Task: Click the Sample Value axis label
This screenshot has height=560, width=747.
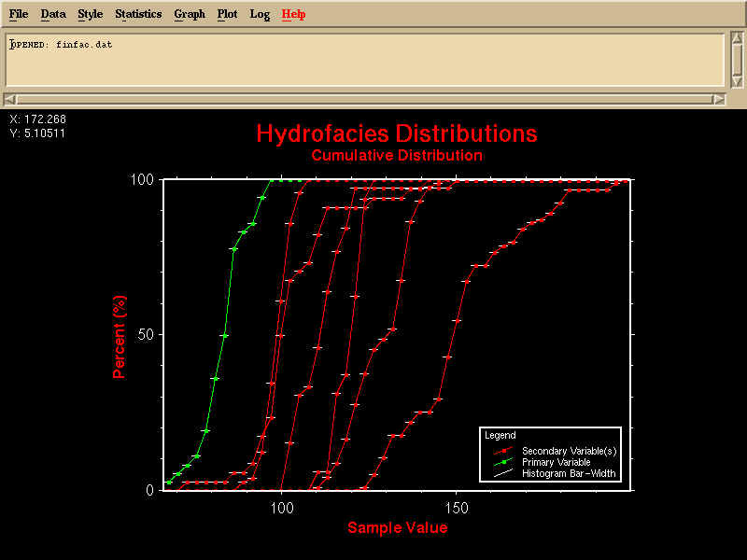Action: [x=398, y=527]
